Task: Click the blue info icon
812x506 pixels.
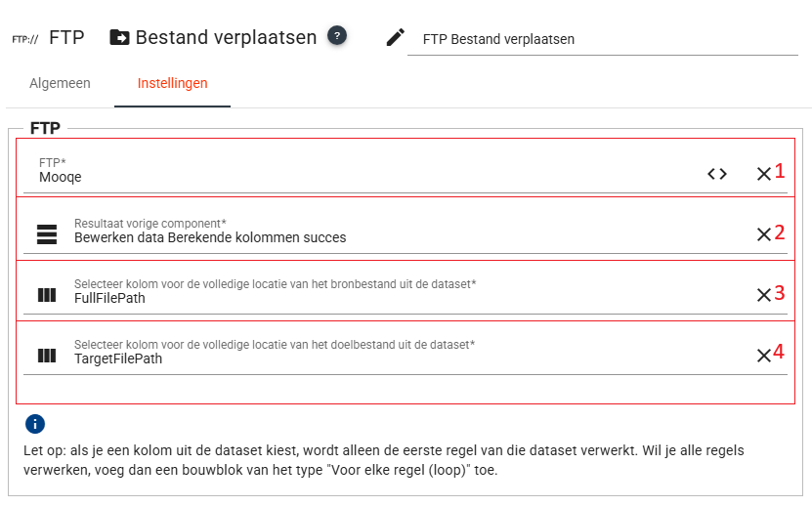Action: coord(35,423)
